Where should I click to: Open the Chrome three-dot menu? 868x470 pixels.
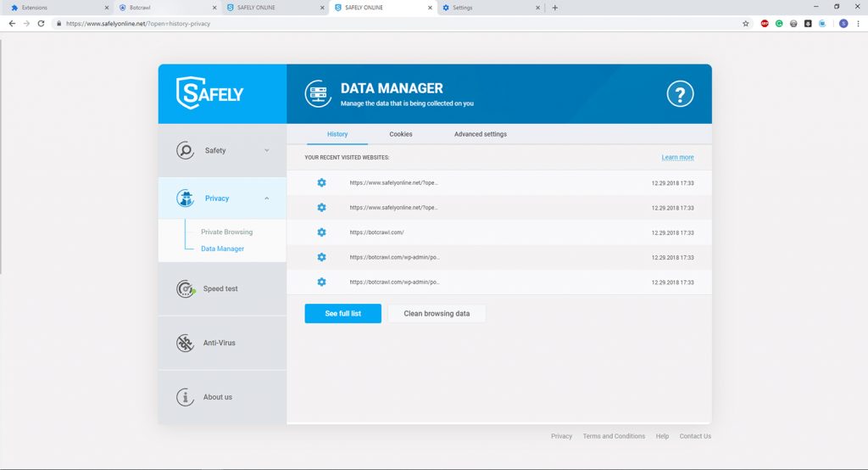(858, 23)
